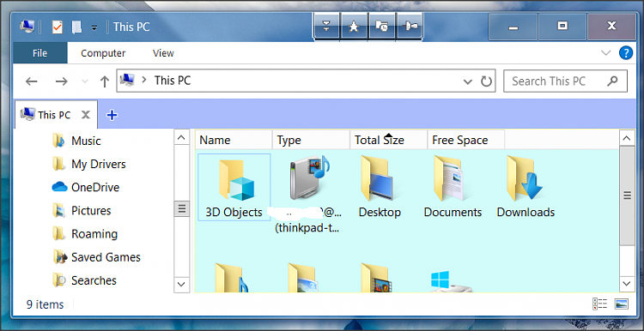Viewport: 644px width, 331px height.
Task: Select the This PC folder tab
Action: tap(56, 115)
